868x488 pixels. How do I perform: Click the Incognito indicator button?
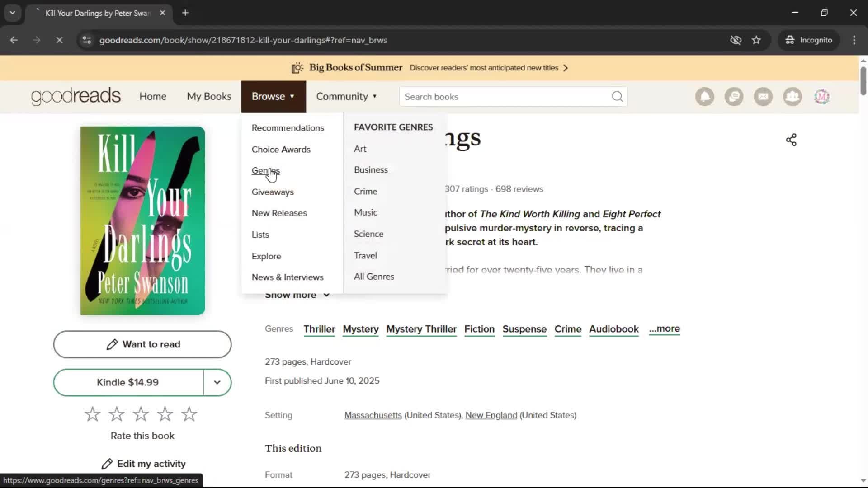(x=809, y=40)
